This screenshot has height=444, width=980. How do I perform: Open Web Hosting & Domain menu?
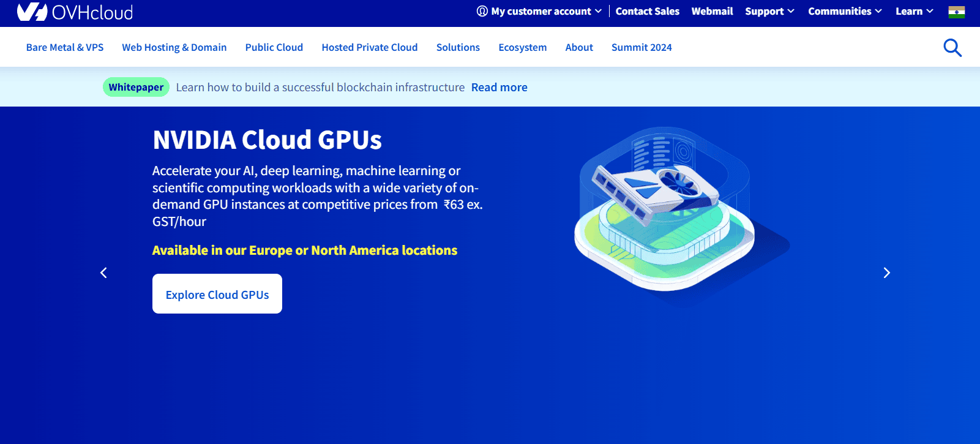[174, 47]
